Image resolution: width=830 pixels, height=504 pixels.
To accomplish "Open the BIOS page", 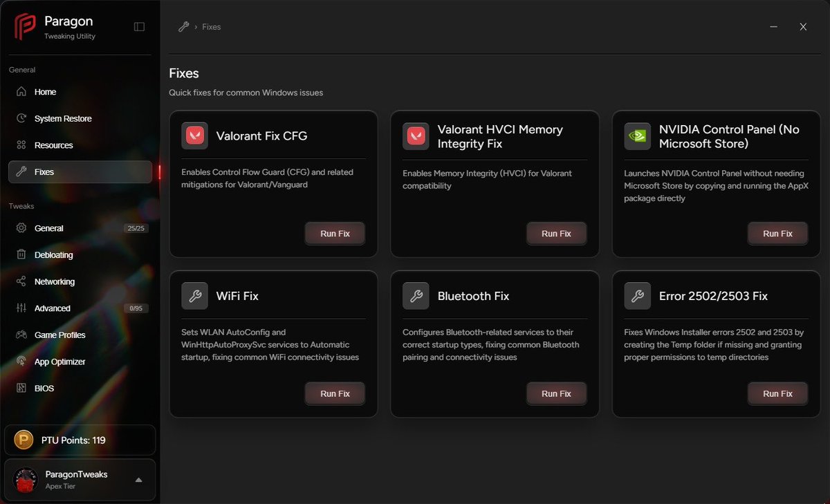I will [80, 389].
